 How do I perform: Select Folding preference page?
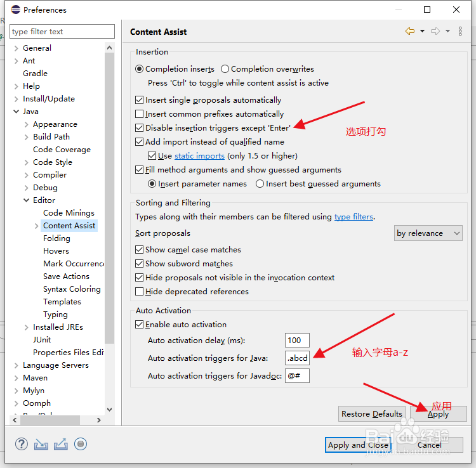click(x=56, y=238)
